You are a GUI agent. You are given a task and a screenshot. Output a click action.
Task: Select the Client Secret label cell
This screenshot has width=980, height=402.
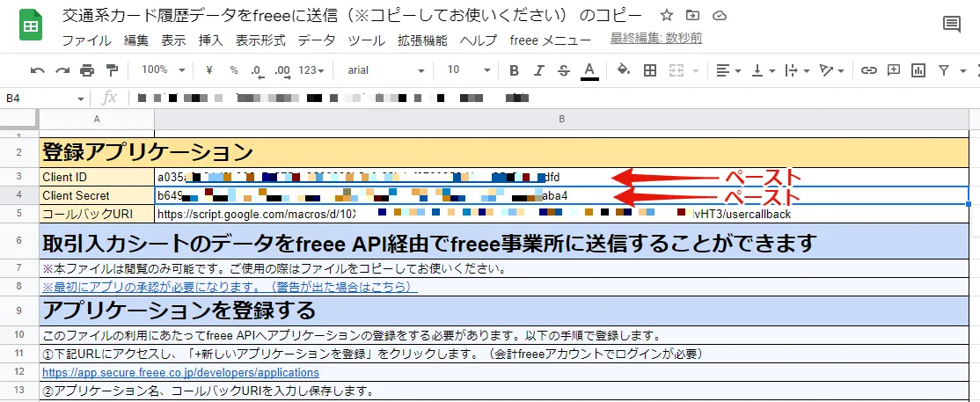coord(96,195)
